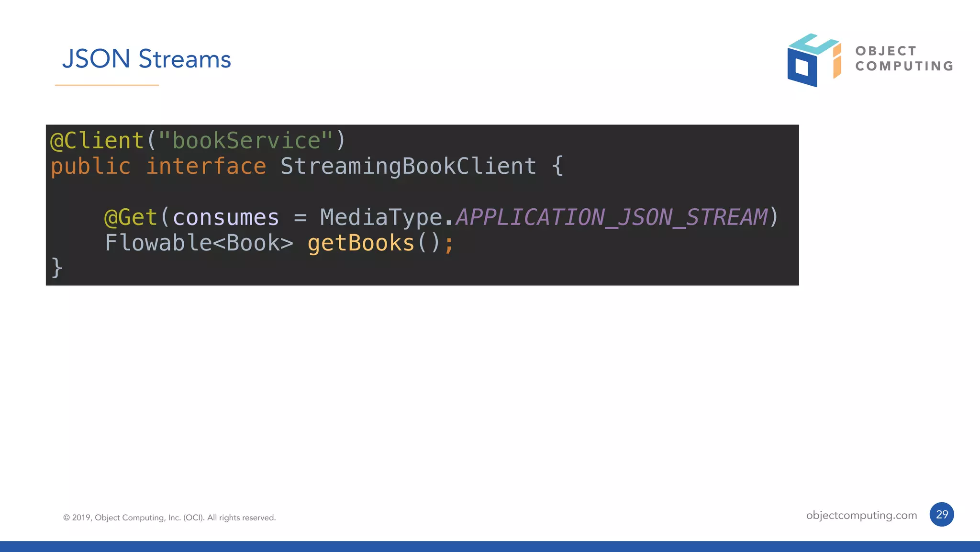Click the "MediaType" class reference
Image resolution: width=980 pixels, height=552 pixels.
(381, 217)
